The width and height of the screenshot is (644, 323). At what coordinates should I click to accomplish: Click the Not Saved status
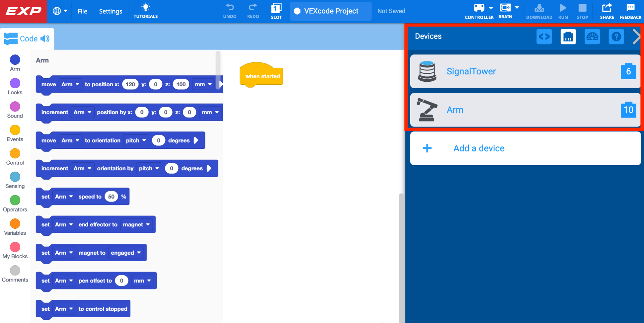(391, 11)
